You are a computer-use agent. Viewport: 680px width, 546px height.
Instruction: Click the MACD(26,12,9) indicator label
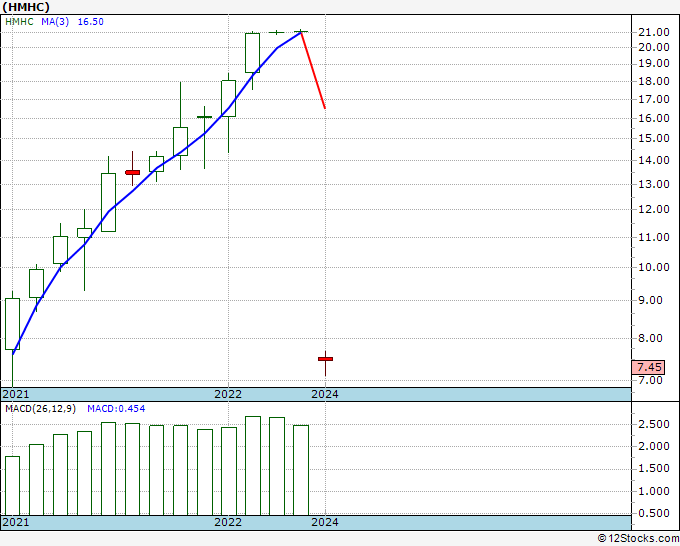coord(40,409)
